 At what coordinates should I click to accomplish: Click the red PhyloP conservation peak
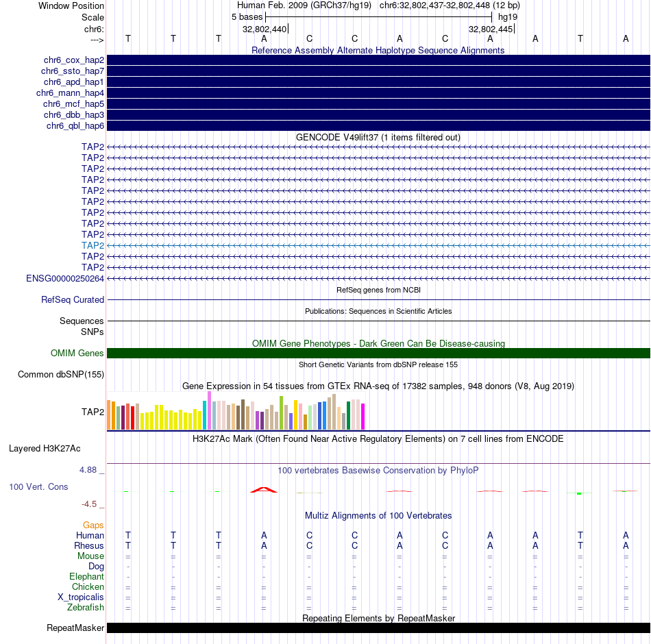264,490
